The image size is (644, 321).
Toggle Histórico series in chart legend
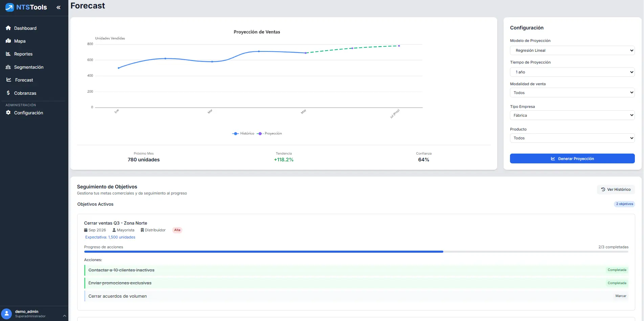tap(243, 134)
